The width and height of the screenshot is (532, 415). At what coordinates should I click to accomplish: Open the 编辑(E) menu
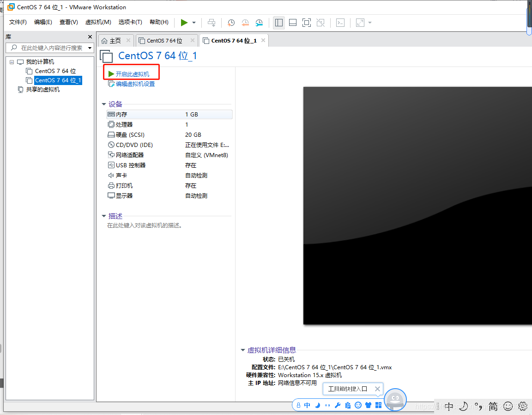[43, 22]
